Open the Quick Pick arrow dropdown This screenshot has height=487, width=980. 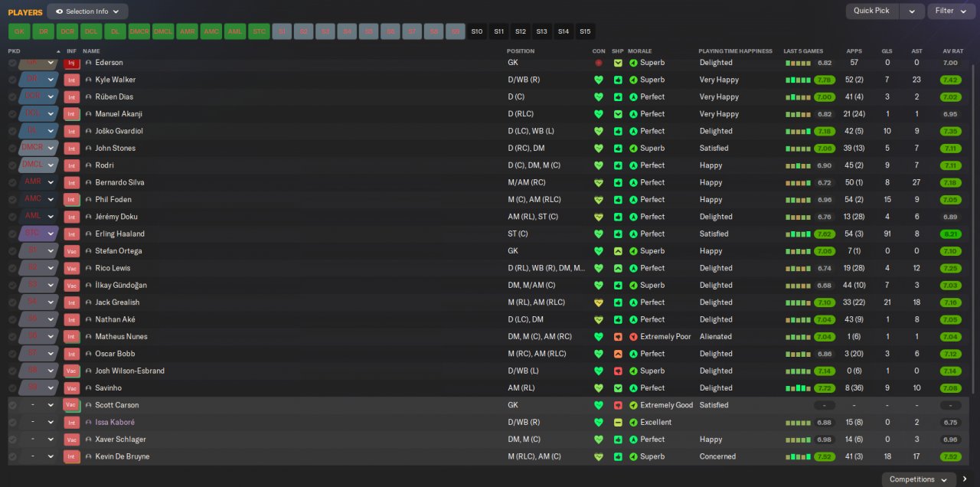coord(912,11)
